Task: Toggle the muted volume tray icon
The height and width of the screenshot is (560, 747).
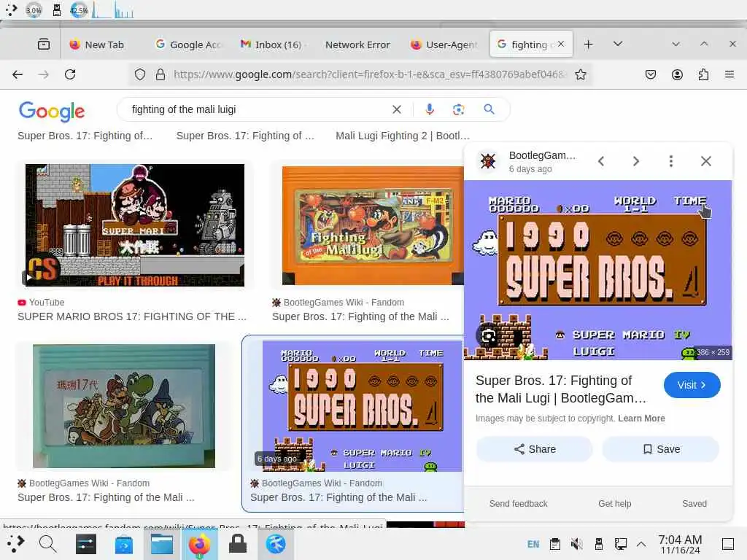Action: 576,544
